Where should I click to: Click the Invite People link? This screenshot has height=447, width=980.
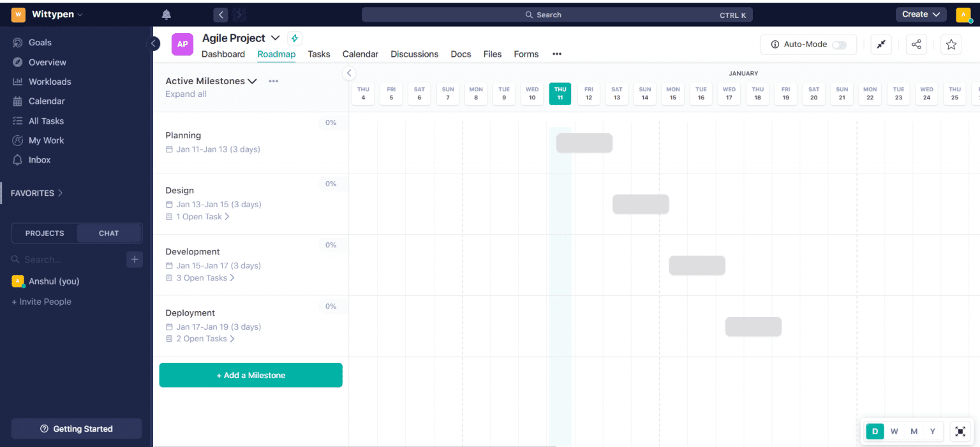pos(41,302)
